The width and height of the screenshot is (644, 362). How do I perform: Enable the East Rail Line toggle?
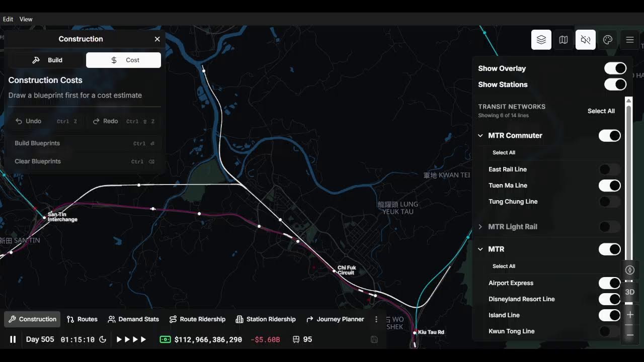[x=609, y=169]
